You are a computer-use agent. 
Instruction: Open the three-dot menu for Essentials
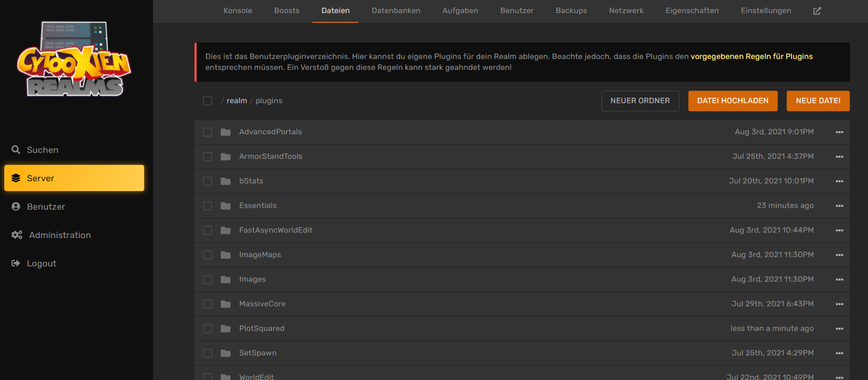click(x=840, y=206)
